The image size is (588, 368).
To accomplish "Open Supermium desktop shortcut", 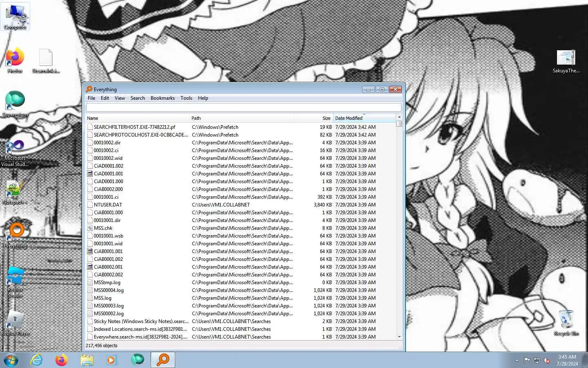I will point(15,104).
